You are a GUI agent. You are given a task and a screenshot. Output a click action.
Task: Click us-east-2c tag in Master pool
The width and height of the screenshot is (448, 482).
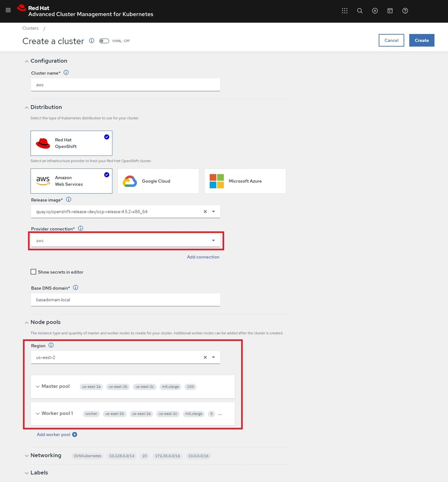(x=145, y=387)
